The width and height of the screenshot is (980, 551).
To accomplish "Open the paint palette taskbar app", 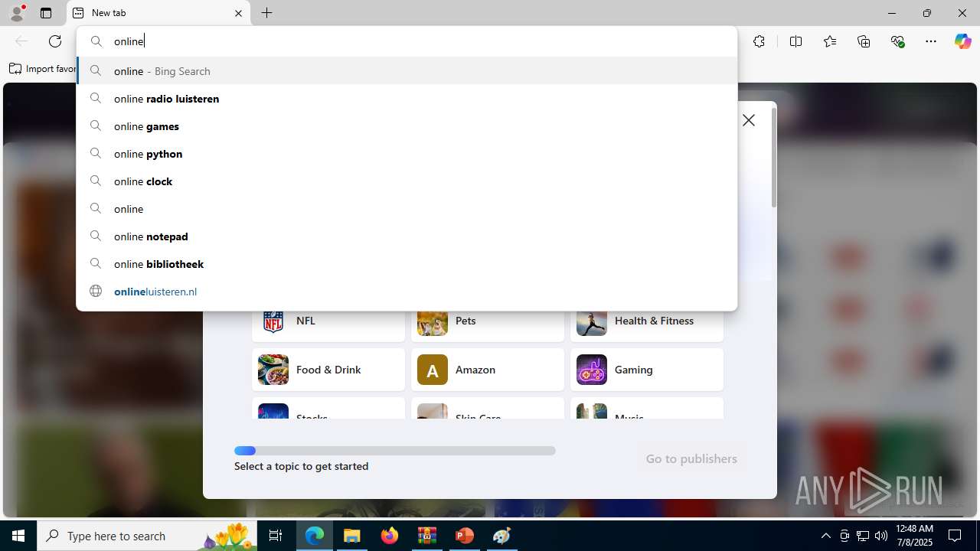I will point(501,536).
